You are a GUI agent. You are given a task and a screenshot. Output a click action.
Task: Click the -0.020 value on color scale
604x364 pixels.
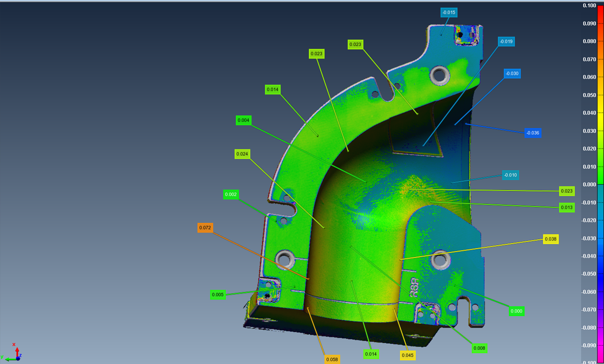click(x=588, y=220)
